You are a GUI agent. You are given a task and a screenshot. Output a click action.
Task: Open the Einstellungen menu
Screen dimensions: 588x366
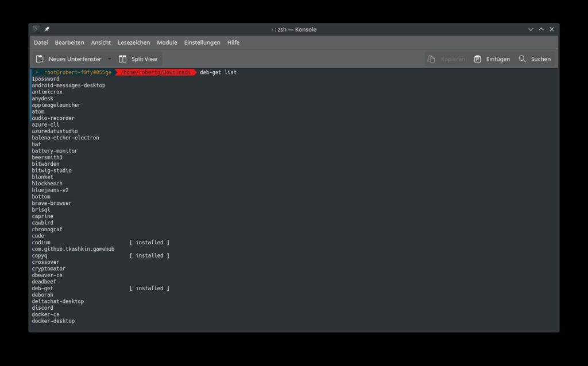tap(202, 42)
